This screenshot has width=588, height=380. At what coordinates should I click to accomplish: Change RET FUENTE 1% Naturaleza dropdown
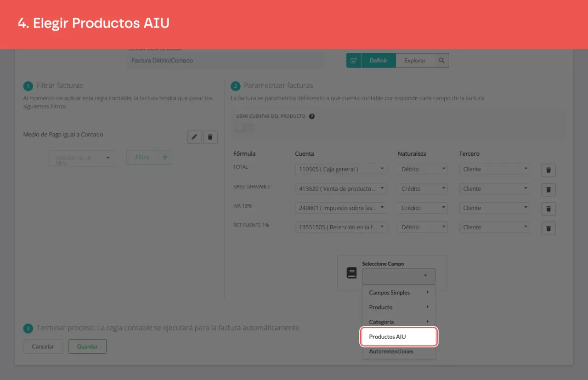(423, 227)
